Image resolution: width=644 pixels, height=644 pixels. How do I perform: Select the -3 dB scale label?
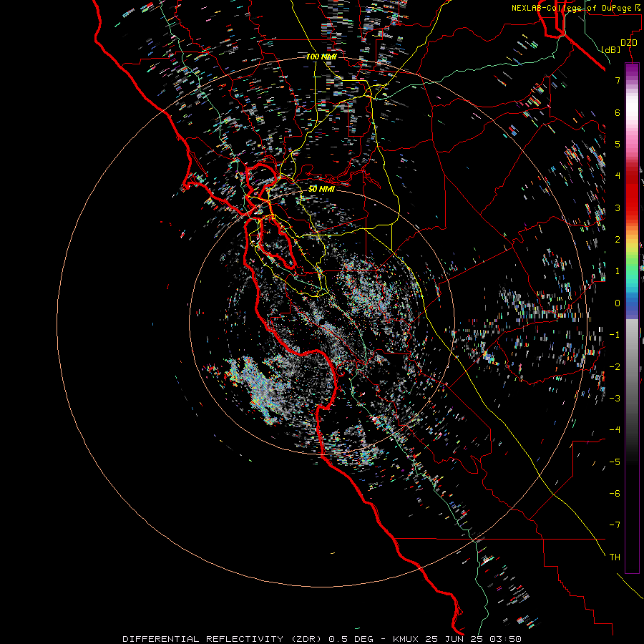(x=615, y=399)
